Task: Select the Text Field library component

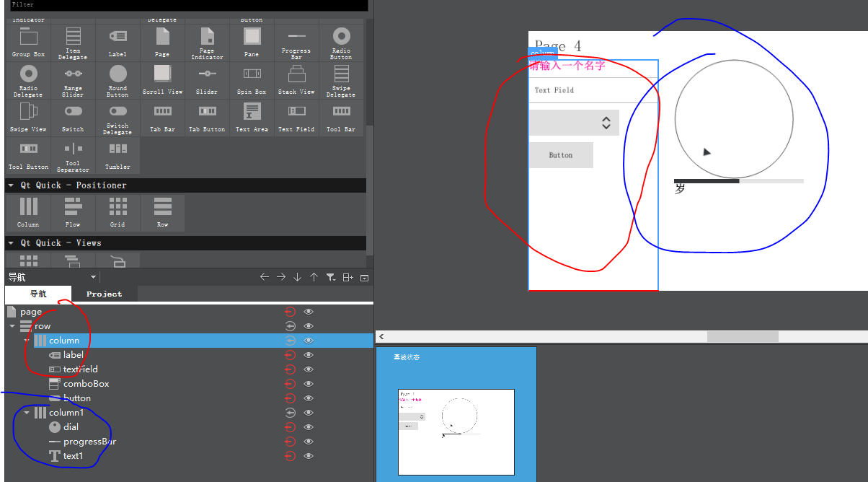Action: (x=296, y=118)
